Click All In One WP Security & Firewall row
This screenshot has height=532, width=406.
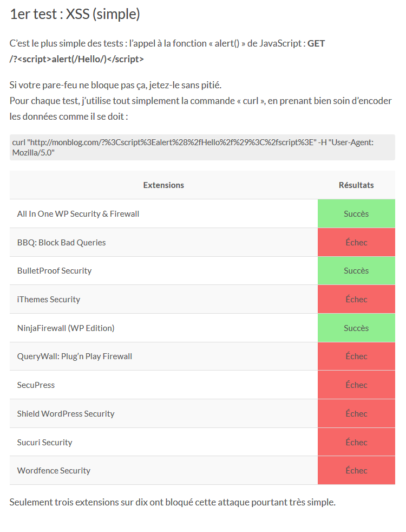(x=202, y=214)
